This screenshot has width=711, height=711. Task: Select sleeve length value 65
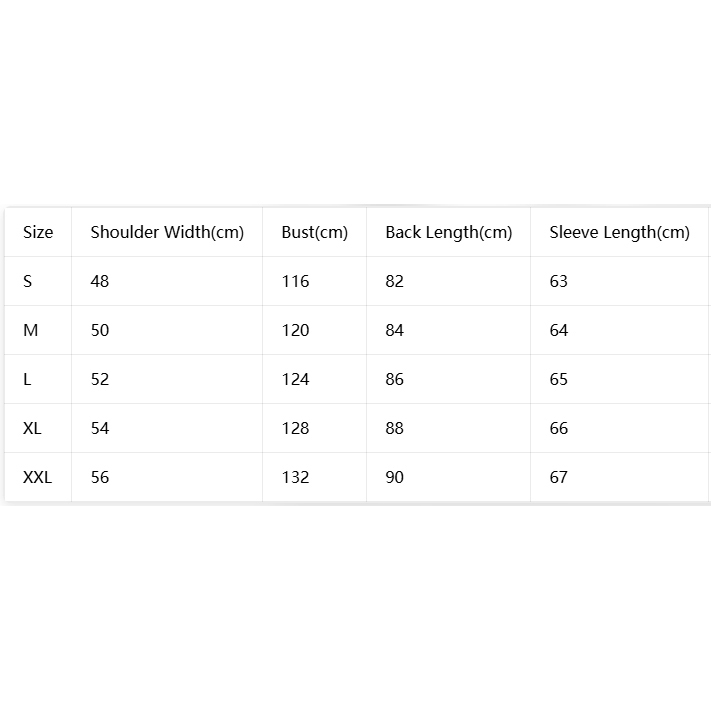(559, 379)
